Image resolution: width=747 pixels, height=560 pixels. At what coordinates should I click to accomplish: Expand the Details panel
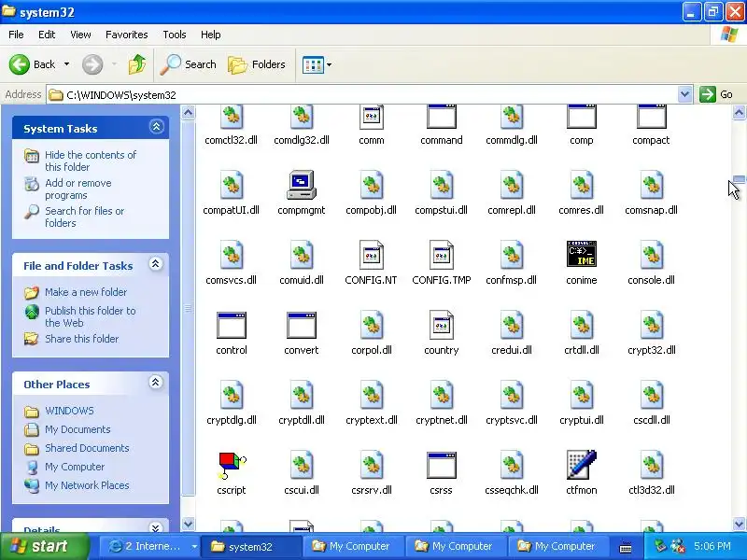click(x=156, y=527)
